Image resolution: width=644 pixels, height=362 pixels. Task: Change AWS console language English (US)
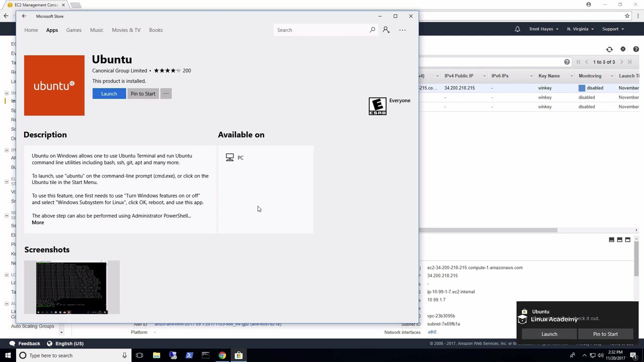65,343
